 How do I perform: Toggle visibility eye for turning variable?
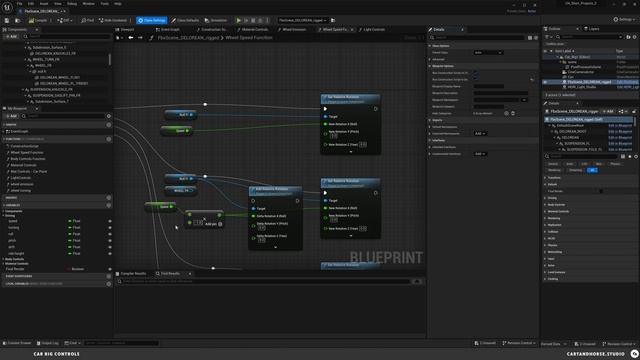(x=110, y=228)
